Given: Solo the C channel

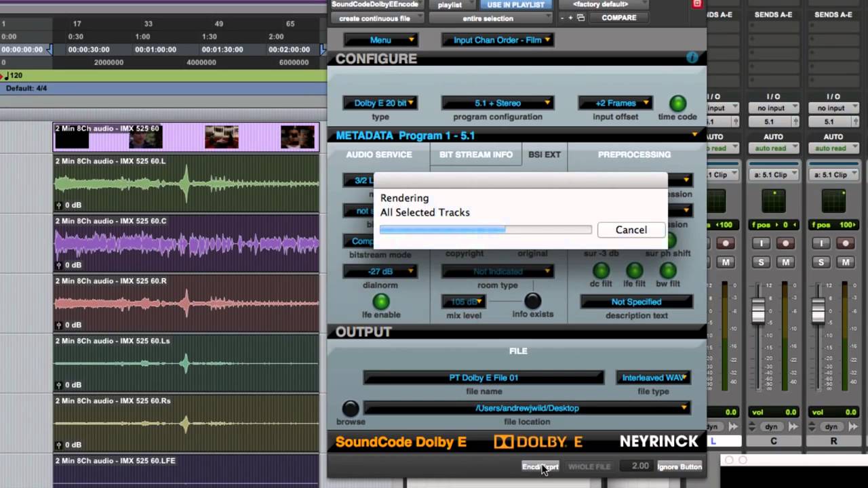Looking at the screenshot, I should click(x=762, y=262).
